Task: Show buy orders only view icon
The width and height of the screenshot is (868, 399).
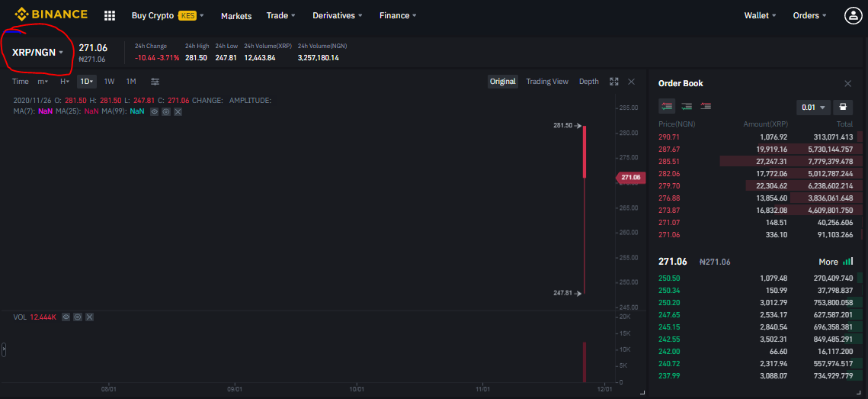Action: point(687,106)
